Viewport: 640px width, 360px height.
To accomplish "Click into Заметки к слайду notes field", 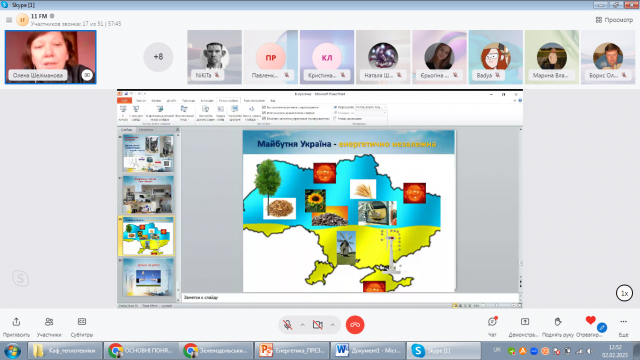I will tap(350, 298).
